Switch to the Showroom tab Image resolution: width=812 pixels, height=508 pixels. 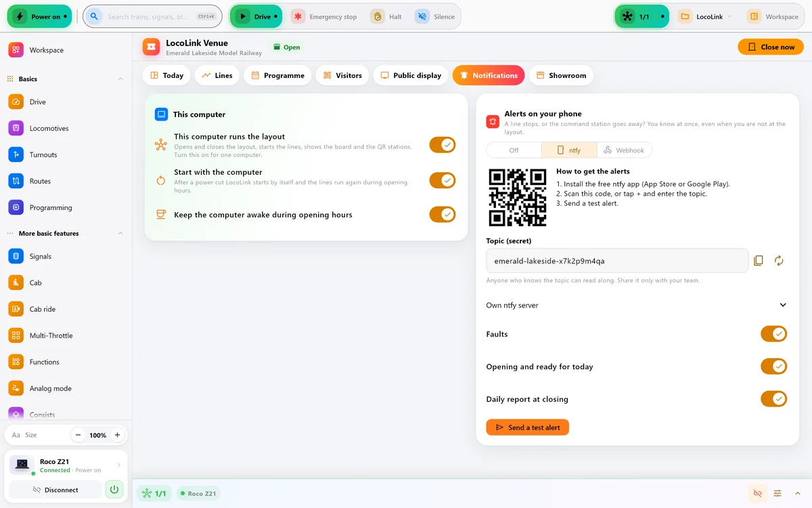tap(561, 75)
